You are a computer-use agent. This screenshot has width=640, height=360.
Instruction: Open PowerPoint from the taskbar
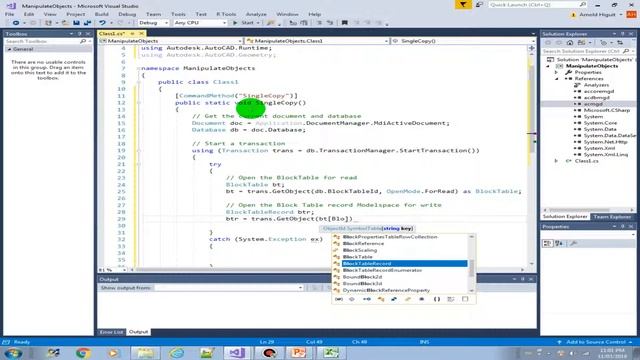(x=299, y=353)
